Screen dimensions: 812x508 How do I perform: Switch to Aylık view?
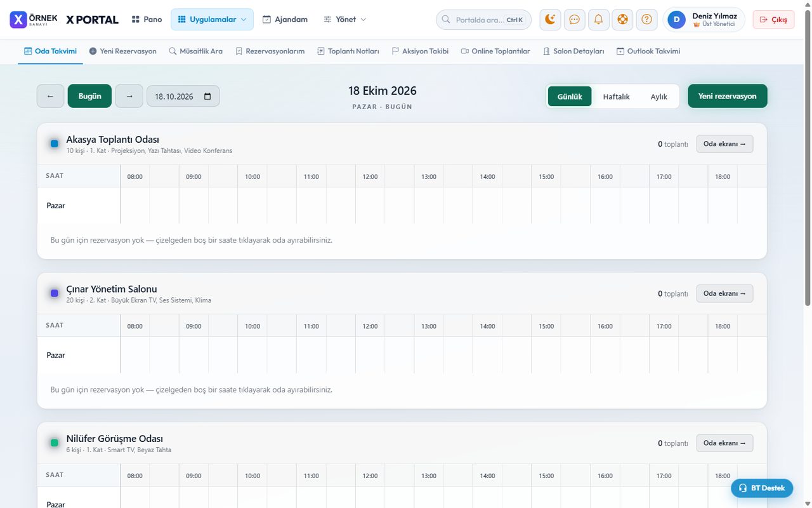pos(659,97)
